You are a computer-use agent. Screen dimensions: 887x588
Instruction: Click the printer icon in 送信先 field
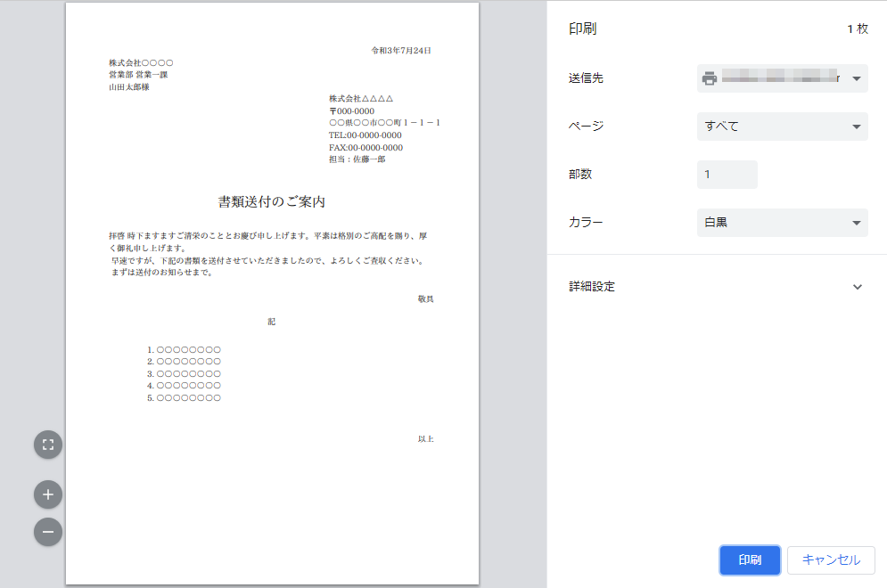(710, 78)
